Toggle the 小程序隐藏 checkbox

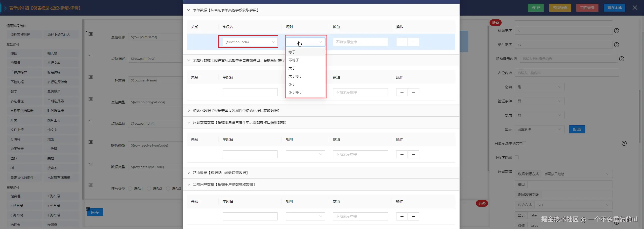pyautogui.click(x=517, y=157)
